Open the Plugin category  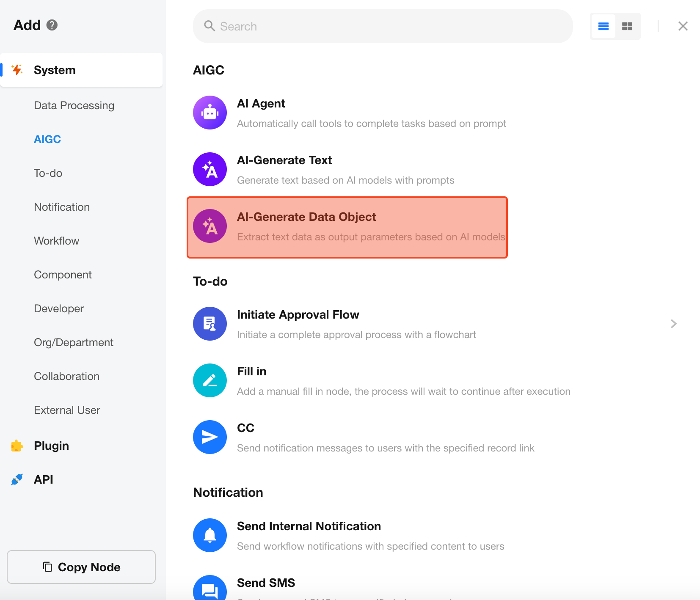click(51, 446)
